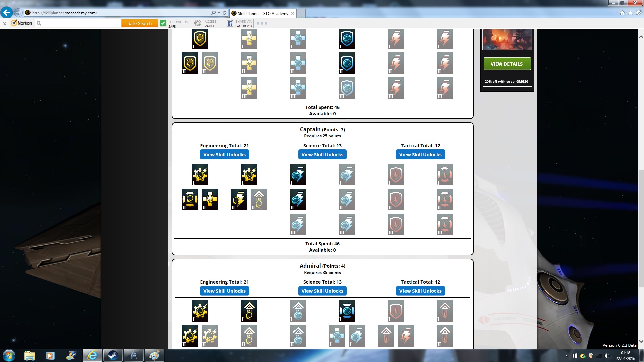Click the browser Home icon
The height and width of the screenshot is (362, 644).
coord(622,13)
